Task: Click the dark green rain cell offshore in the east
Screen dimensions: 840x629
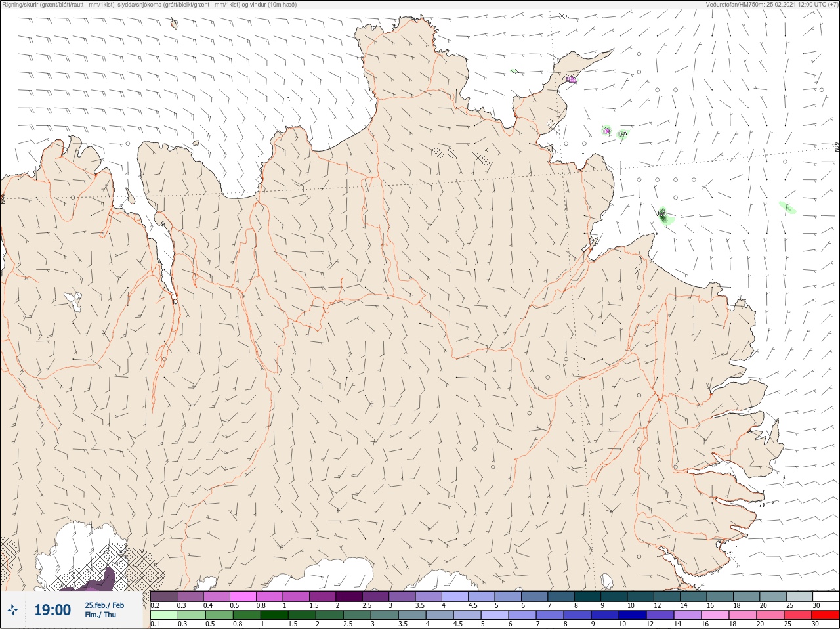Action: [664, 215]
